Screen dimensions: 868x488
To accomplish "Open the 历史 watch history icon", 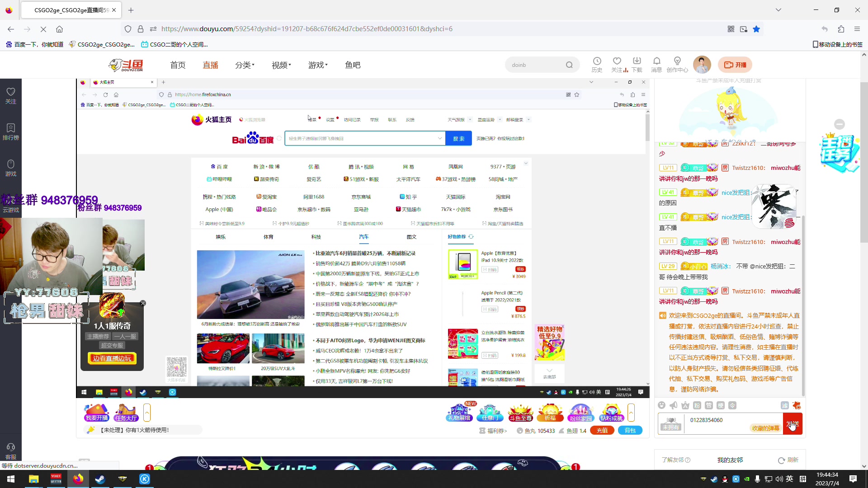I will [x=597, y=65].
